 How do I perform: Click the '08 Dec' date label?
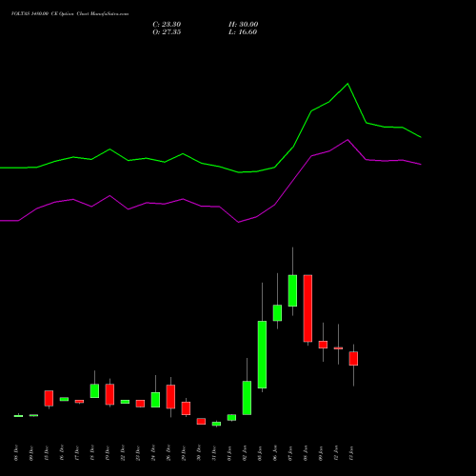click(x=16, y=453)
